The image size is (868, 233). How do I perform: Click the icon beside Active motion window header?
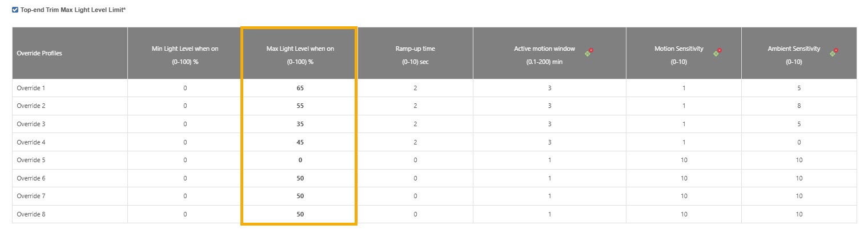[589, 53]
